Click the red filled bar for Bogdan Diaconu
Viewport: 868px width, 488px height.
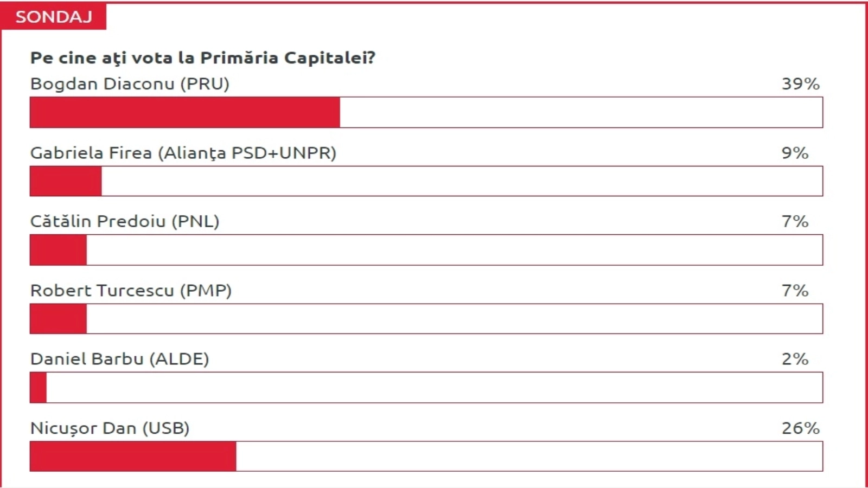pyautogui.click(x=184, y=112)
